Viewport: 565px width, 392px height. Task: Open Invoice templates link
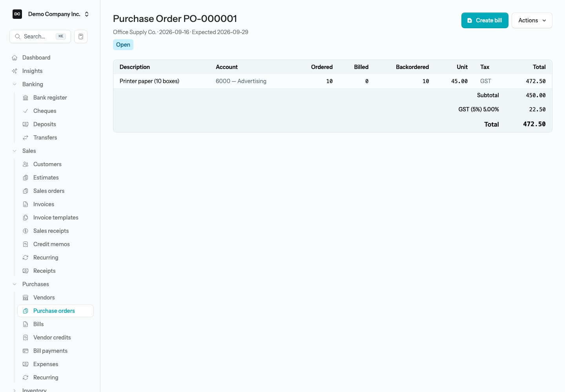click(x=56, y=218)
